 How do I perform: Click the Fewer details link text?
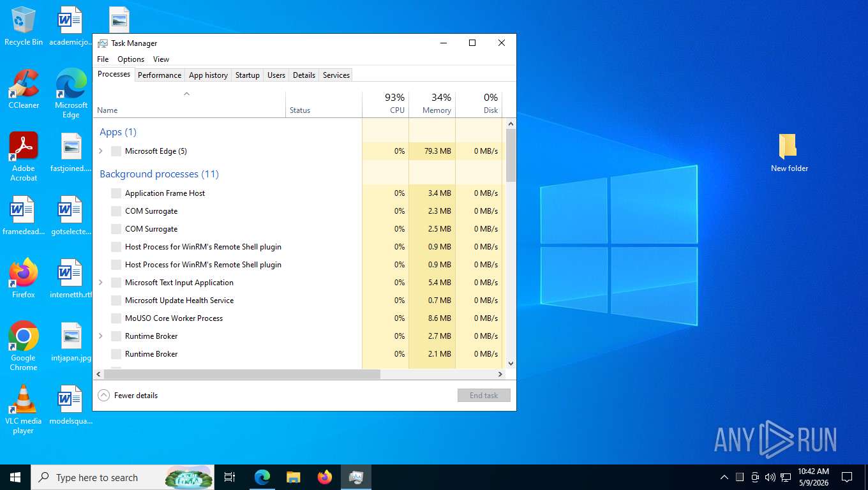[136, 396]
